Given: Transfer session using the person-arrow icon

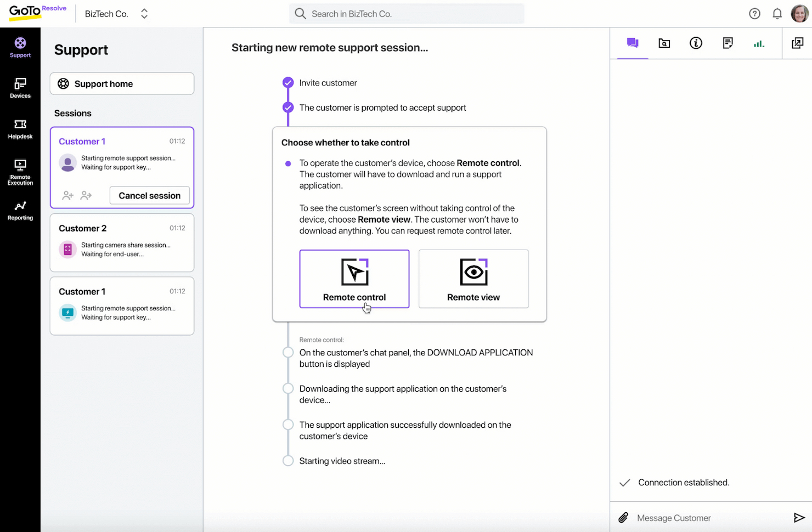Looking at the screenshot, I should 86,195.
